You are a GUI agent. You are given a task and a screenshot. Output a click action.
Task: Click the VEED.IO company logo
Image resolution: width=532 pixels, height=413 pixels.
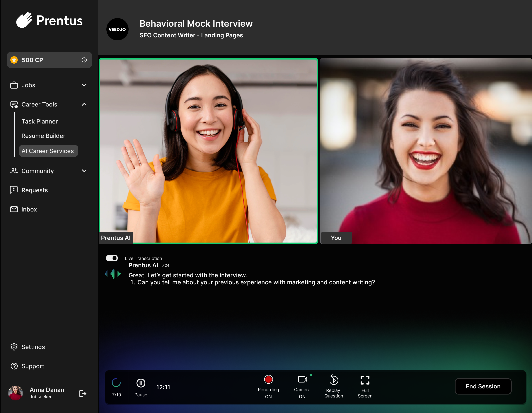click(117, 29)
